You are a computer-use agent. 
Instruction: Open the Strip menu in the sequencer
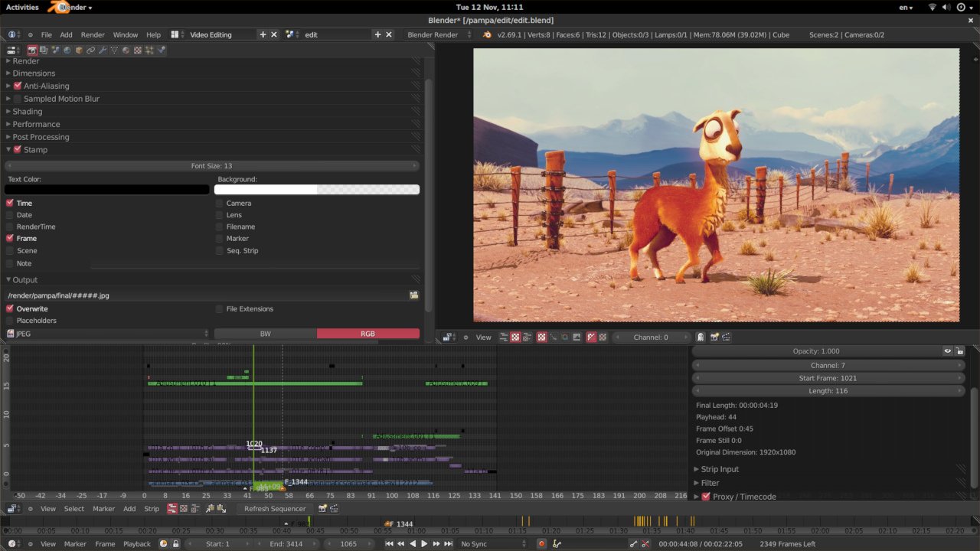pos(152,509)
